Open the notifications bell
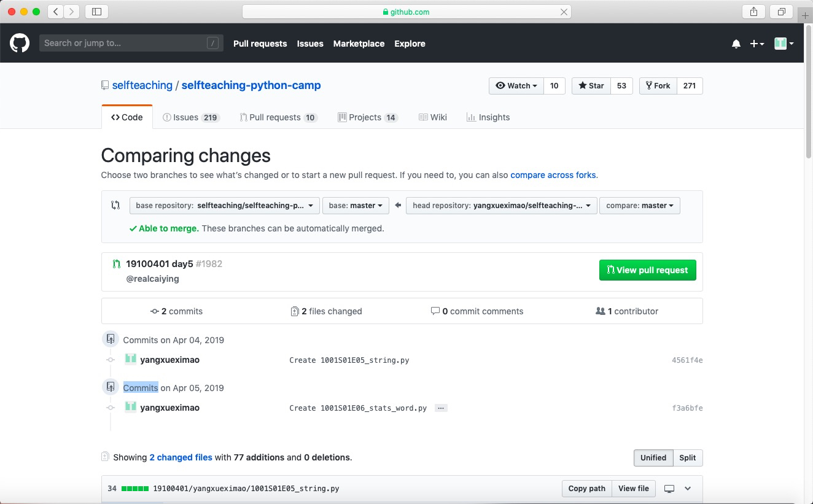 [x=736, y=44]
